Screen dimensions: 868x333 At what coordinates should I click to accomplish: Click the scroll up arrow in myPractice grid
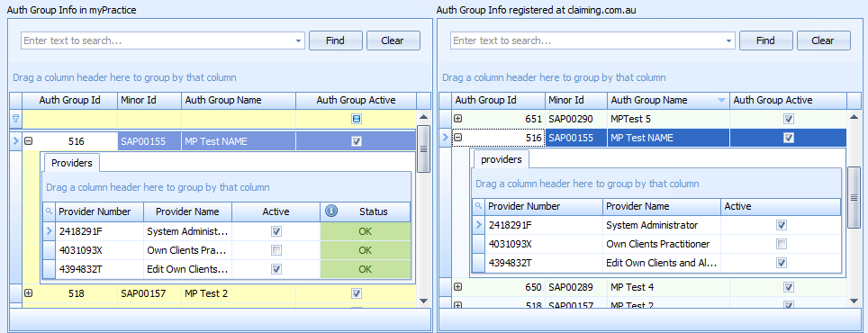pos(423,117)
